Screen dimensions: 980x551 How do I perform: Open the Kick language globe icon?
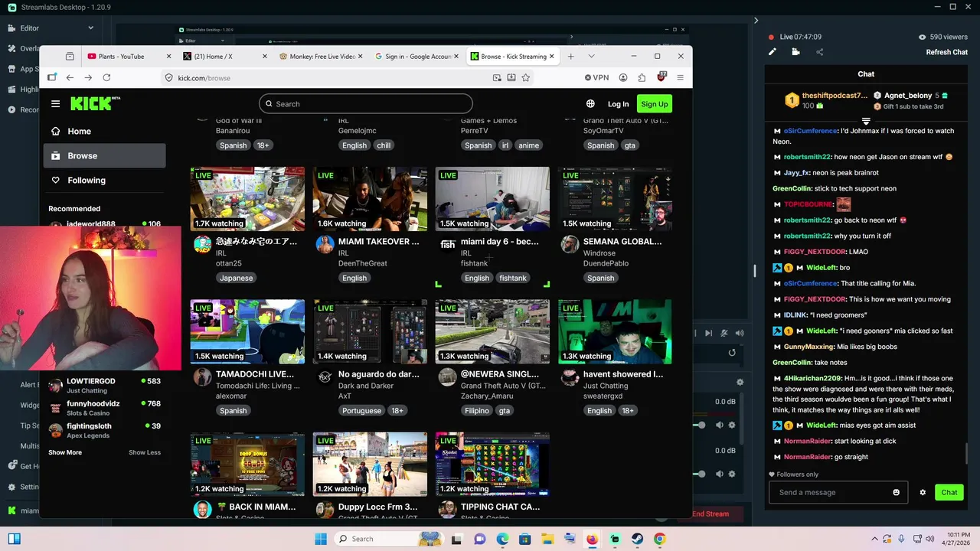[590, 104]
